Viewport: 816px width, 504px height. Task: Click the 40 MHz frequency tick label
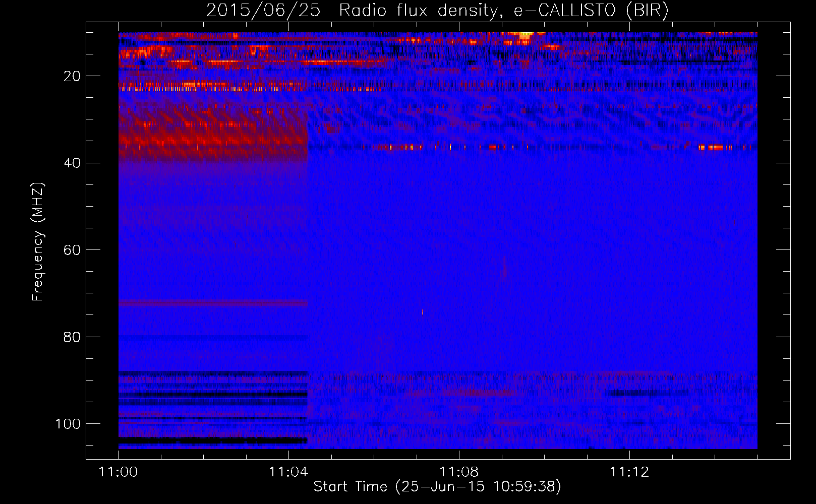point(73,163)
